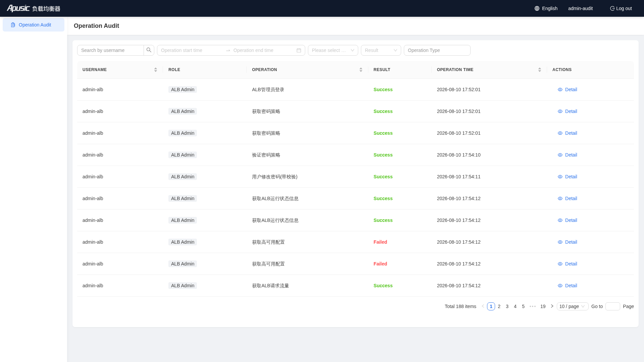The image size is (644, 362).
Task: Expand the 'Please select' dropdown
Action: coord(333,50)
